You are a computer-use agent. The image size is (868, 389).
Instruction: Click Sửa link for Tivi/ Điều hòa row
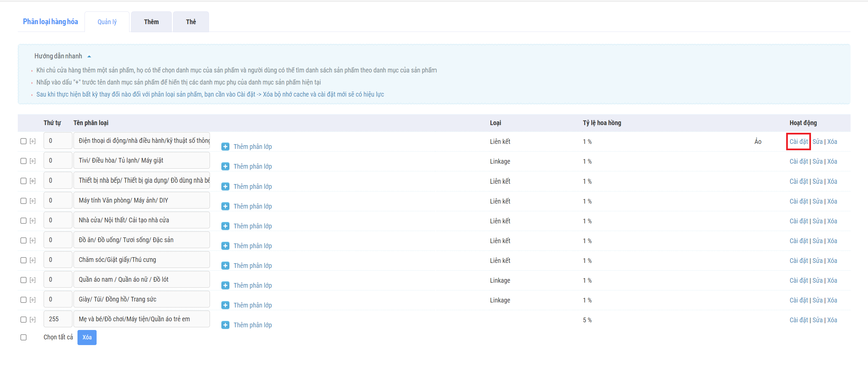click(x=817, y=161)
